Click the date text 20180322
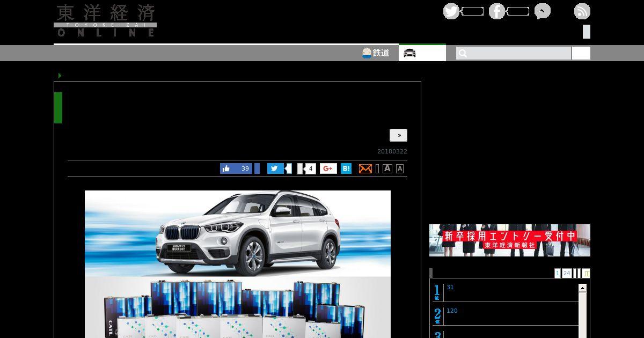 (392, 151)
